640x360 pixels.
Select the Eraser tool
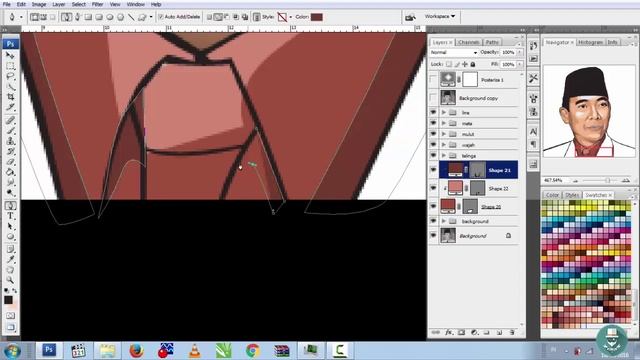coord(10,162)
